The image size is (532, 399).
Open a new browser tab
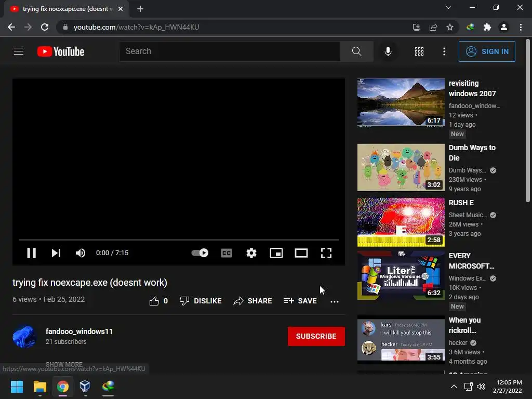(x=140, y=9)
